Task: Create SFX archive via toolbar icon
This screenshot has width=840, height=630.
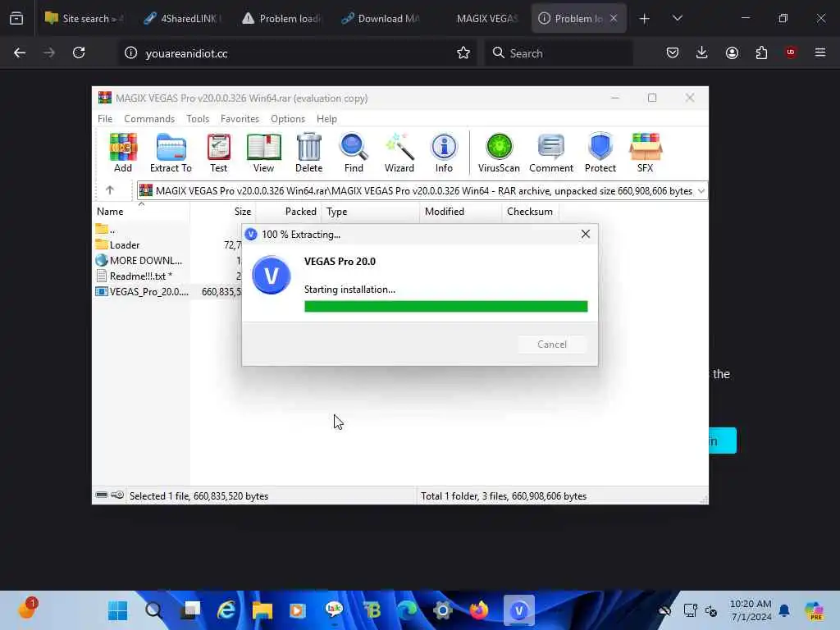Action: tap(645, 153)
